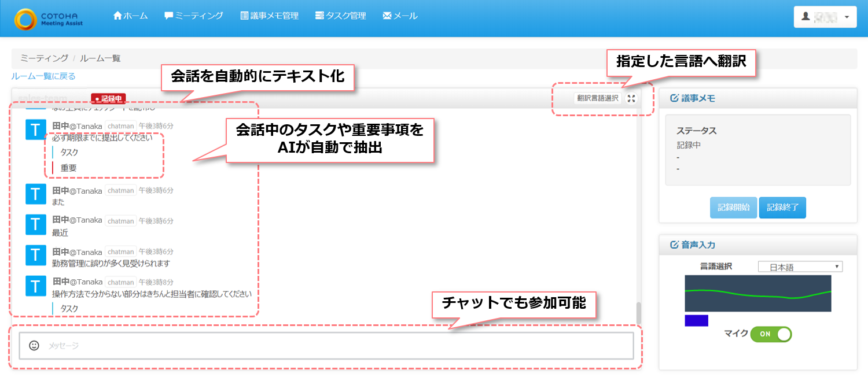Toggle the マイク ON switch
Viewport: 868px width, 381px height.
click(x=771, y=334)
